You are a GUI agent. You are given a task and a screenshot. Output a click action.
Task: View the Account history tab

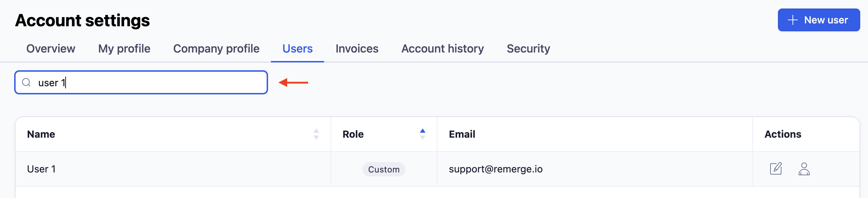443,49
